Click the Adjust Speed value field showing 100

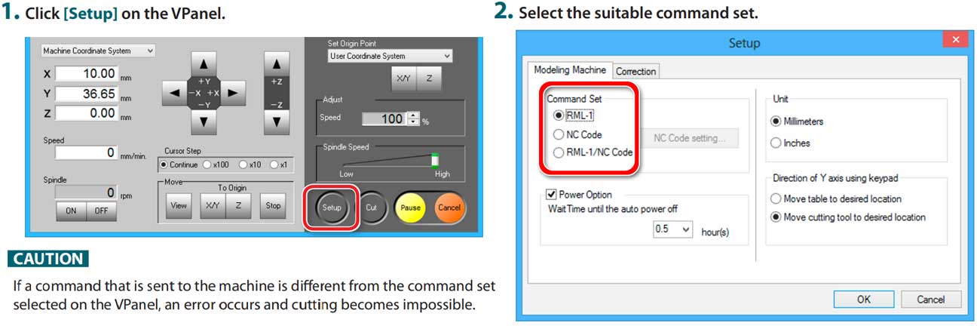point(384,118)
